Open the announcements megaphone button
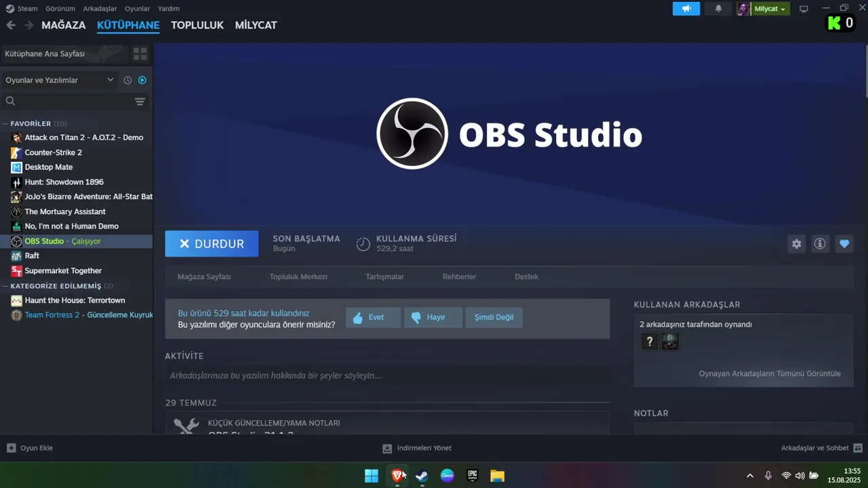This screenshot has width=868, height=488. click(686, 8)
